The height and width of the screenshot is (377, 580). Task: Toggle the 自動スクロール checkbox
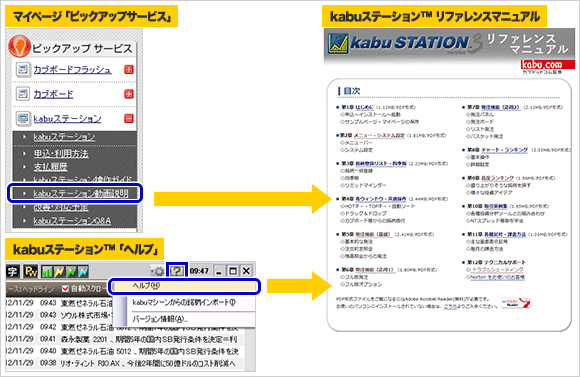[x=65, y=289]
